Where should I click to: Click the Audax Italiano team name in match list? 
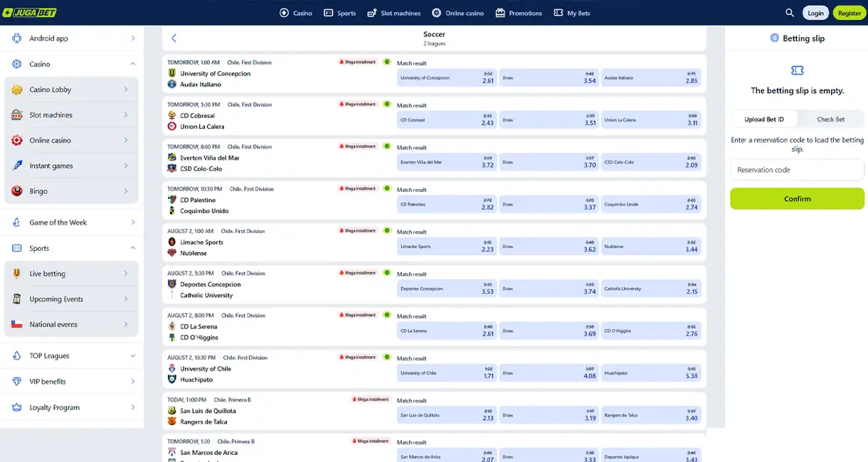coord(202,85)
